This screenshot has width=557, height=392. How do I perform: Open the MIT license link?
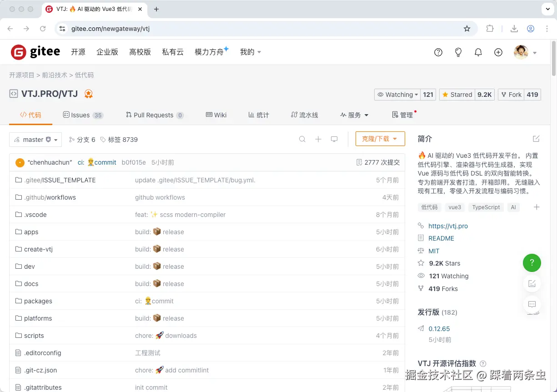point(434,251)
